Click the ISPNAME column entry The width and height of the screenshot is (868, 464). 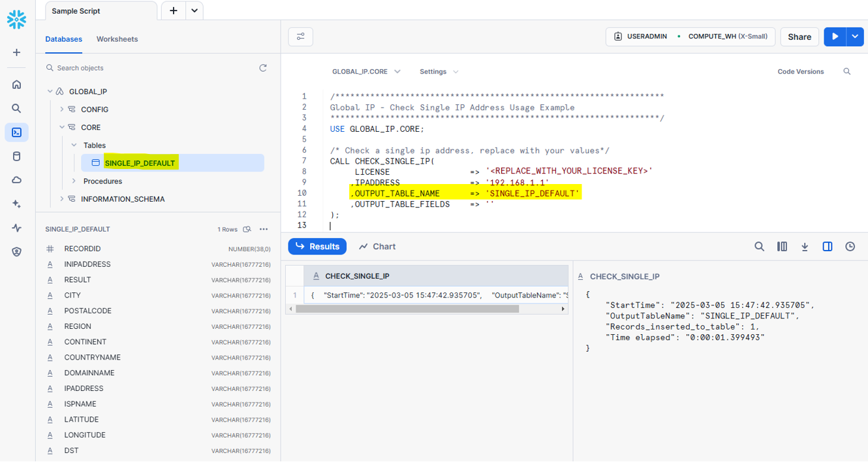[158, 404]
